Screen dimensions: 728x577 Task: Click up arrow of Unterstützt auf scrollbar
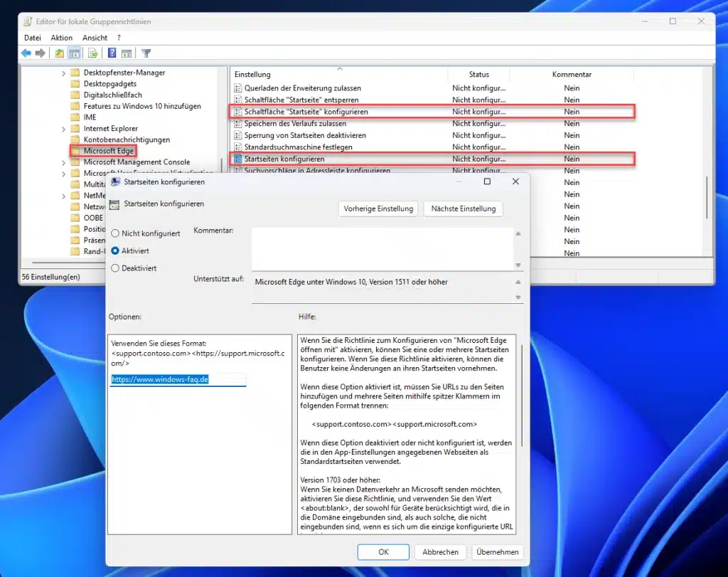tap(518, 282)
